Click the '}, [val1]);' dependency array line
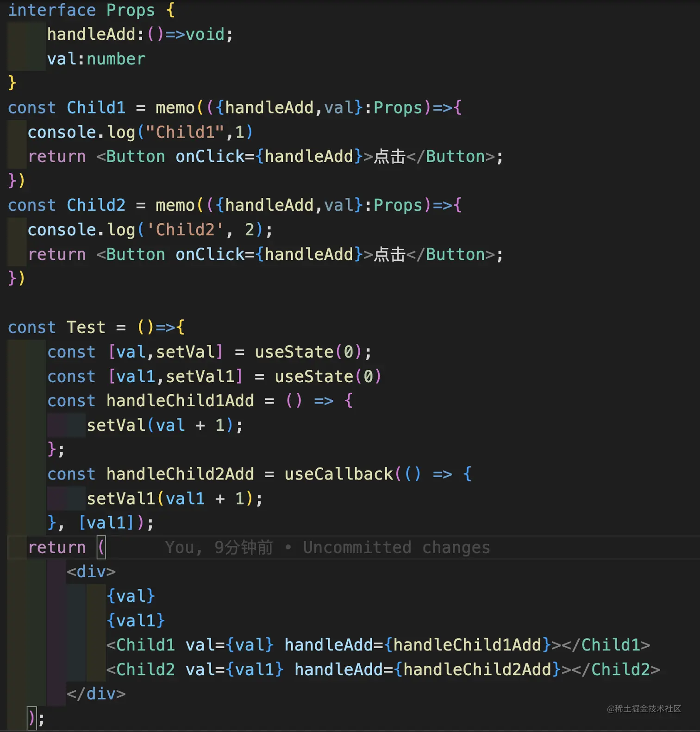 (x=100, y=523)
